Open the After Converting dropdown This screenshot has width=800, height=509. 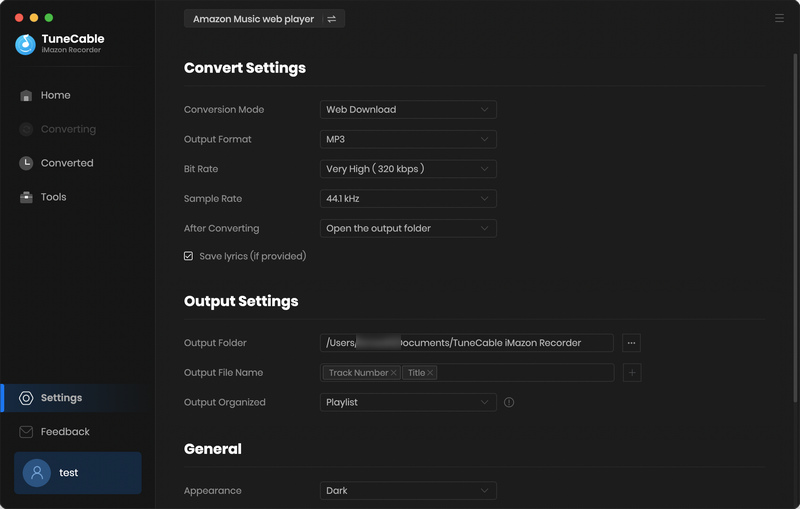[408, 228]
